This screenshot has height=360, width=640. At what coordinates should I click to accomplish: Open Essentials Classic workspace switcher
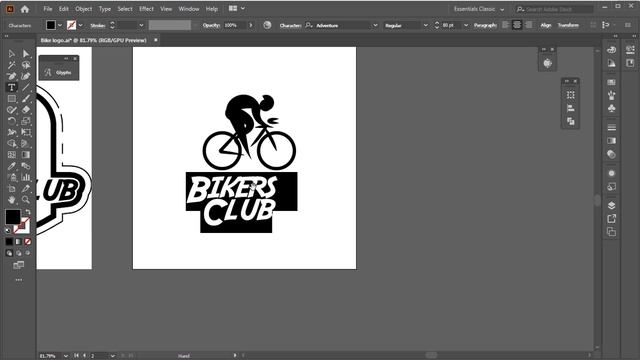tap(479, 9)
